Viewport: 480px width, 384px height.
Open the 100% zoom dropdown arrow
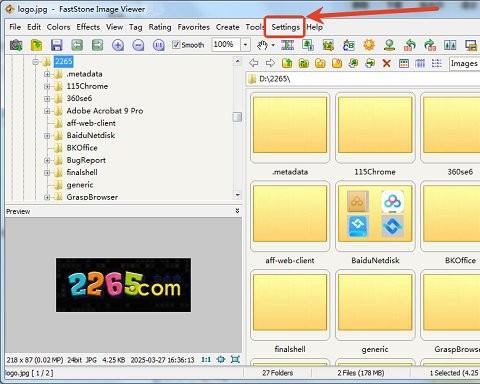coord(245,45)
